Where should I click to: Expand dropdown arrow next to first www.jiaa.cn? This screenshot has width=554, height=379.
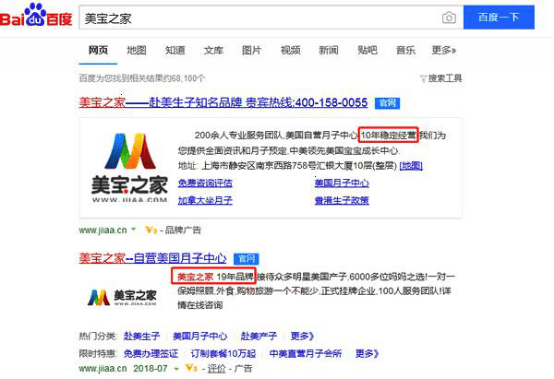134,229
